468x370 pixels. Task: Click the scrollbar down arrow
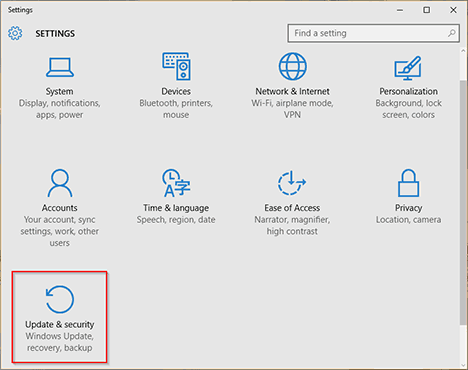point(463,365)
